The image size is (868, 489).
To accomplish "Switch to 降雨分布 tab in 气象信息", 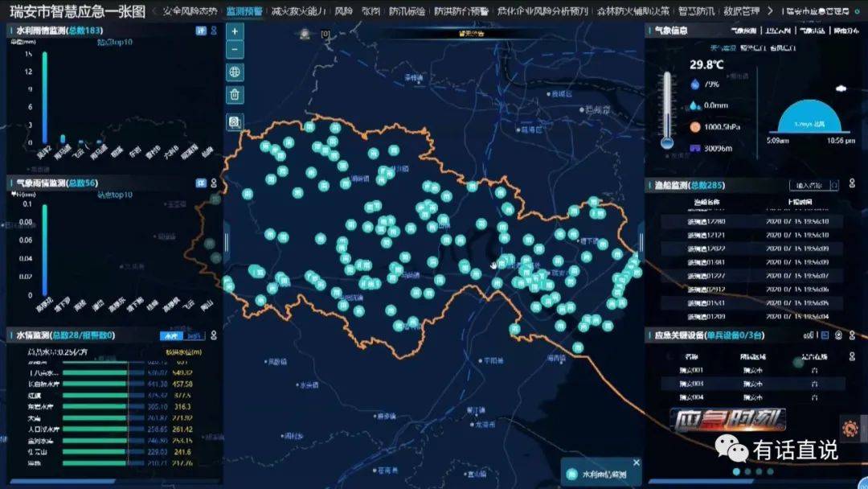I will coord(846,31).
